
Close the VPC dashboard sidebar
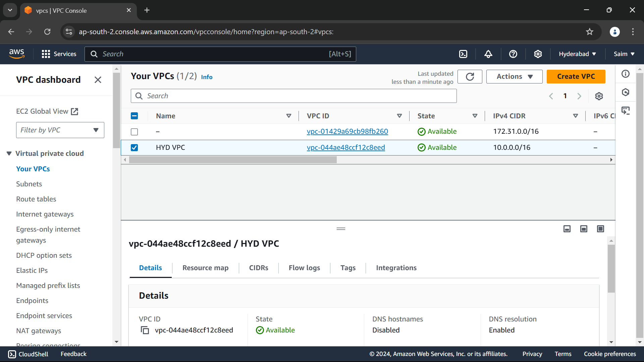coord(98,80)
